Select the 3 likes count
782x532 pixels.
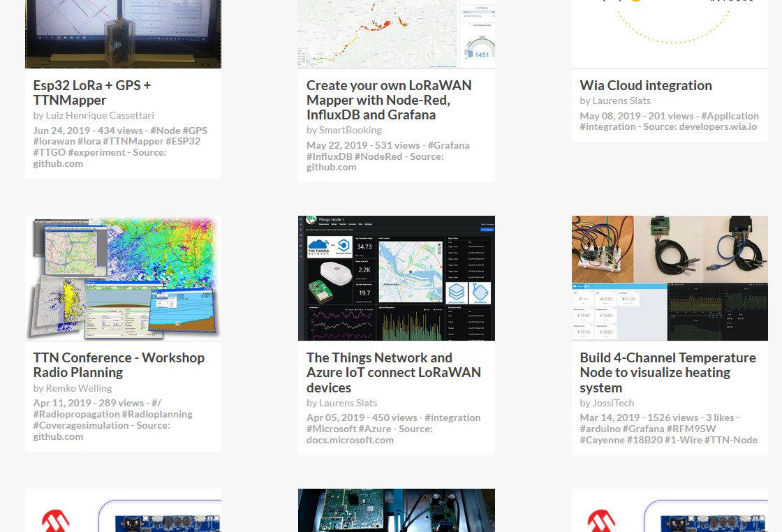[720, 418]
